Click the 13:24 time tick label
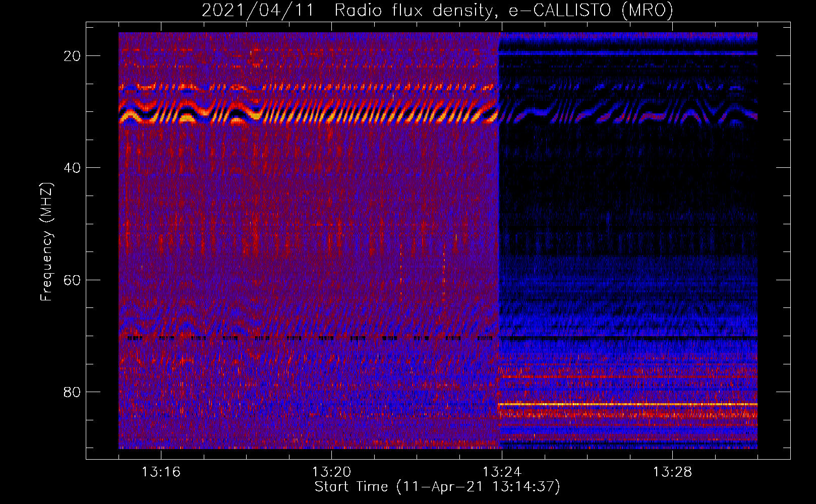 (502, 472)
